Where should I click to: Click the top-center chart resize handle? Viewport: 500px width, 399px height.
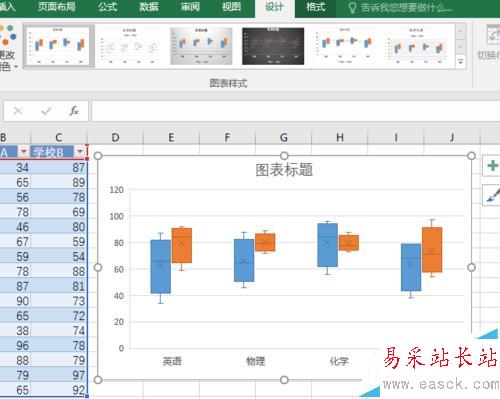tap(284, 156)
